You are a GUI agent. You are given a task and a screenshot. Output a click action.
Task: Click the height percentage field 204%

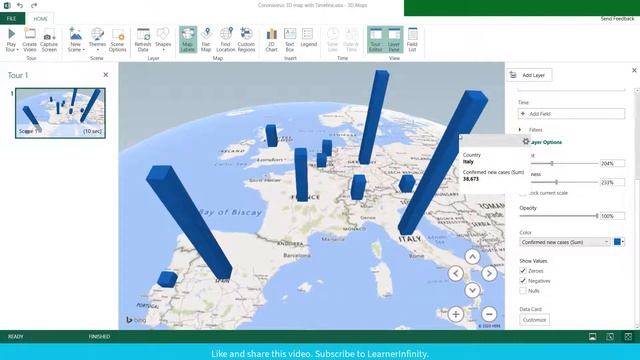click(612, 163)
